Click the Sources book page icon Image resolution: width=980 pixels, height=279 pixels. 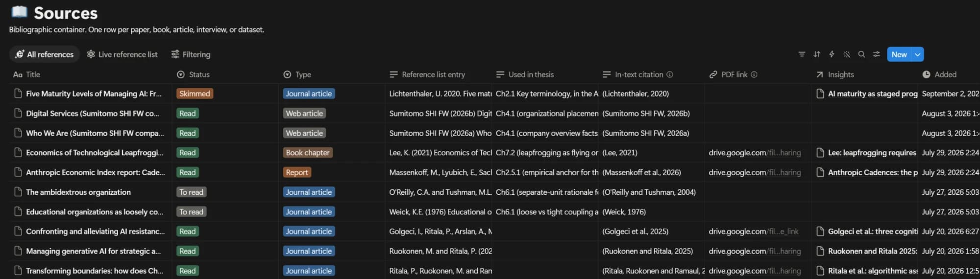pyautogui.click(x=19, y=12)
